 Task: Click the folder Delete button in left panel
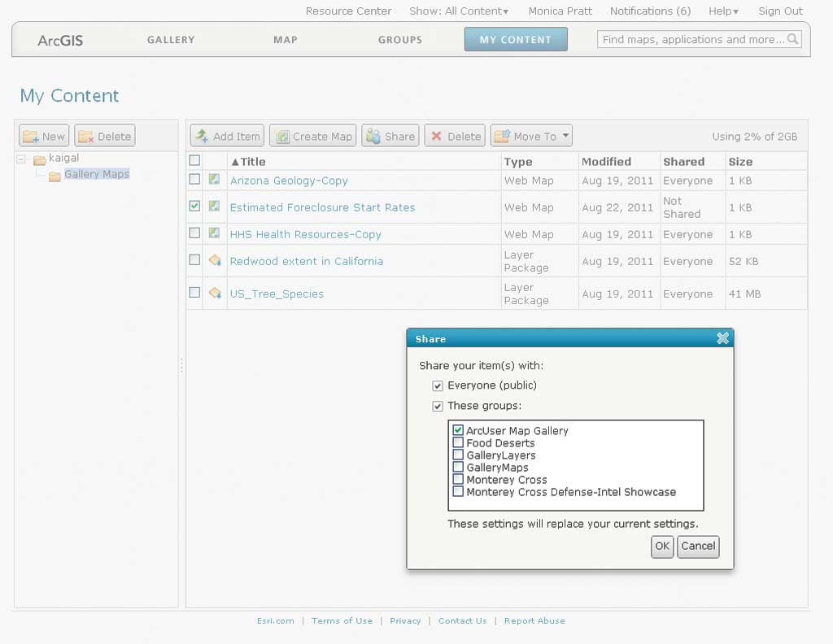point(105,136)
